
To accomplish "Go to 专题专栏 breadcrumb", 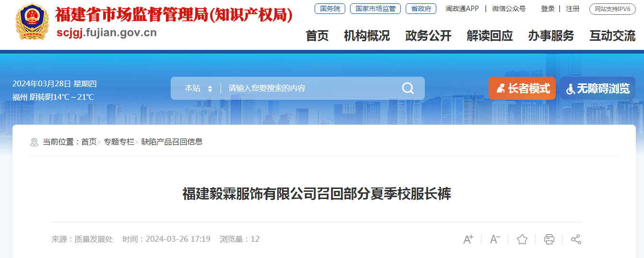I will point(119,142).
